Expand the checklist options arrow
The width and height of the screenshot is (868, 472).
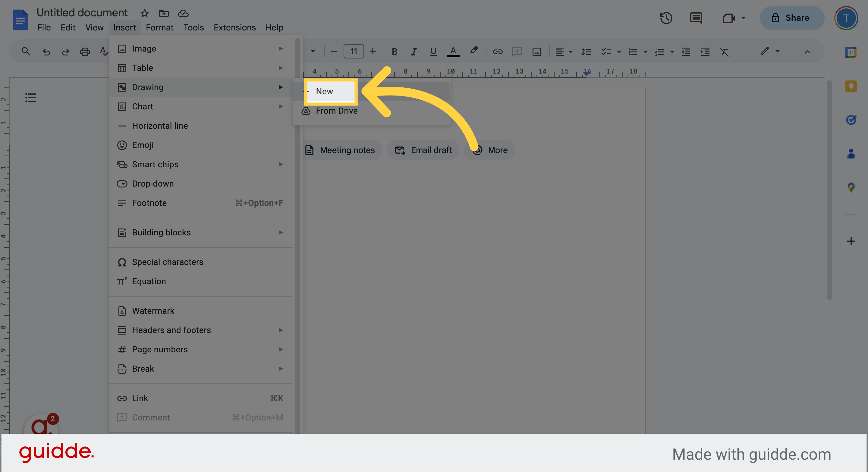point(619,52)
